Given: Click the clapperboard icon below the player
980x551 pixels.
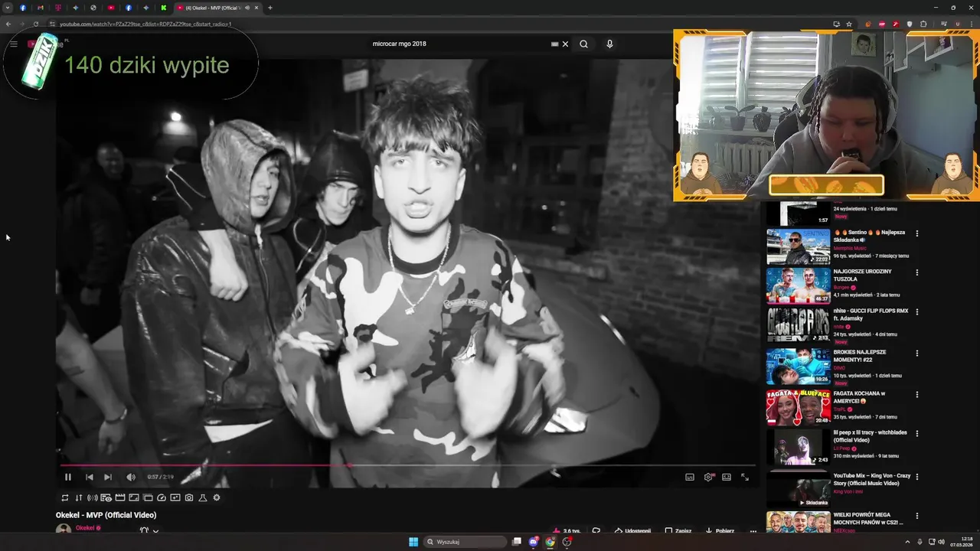Looking at the screenshot, I should [x=120, y=497].
